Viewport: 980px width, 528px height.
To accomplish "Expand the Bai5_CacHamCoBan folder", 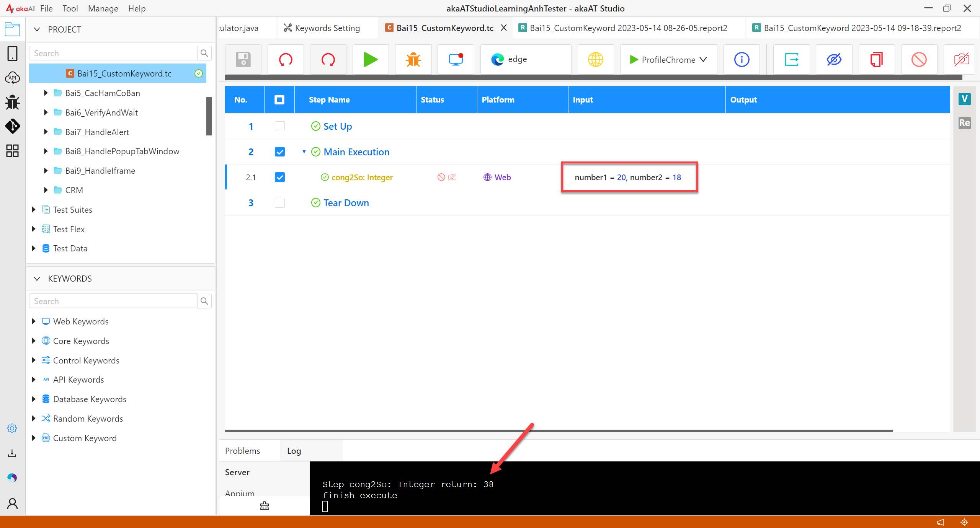I will click(x=46, y=93).
